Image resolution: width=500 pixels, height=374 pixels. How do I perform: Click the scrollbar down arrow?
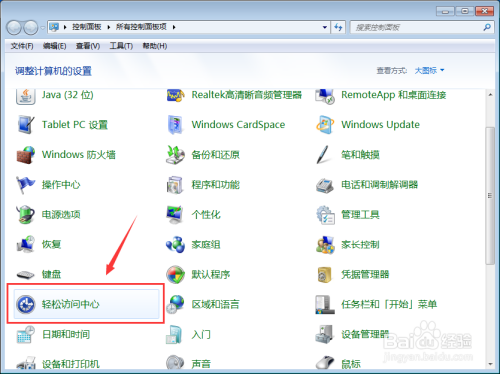coord(490,364)
